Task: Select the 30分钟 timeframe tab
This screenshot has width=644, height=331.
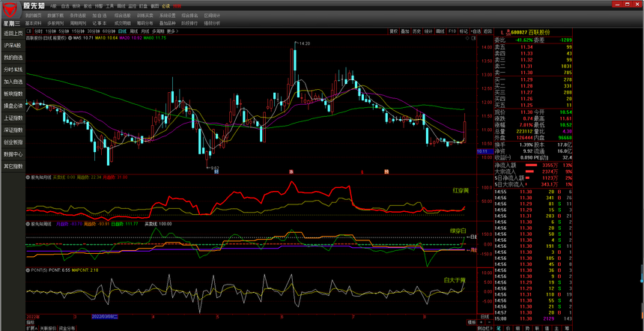Action: (x=94, y=31)
